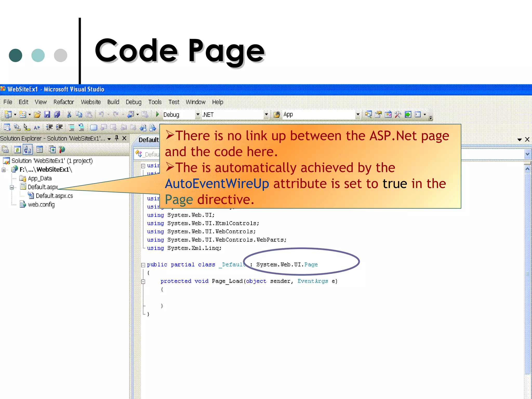The width and height of the screenshot is (532, 399).
Task: Select Default.aspx.cs in Solution Explorer
Action: click(54, 196)
